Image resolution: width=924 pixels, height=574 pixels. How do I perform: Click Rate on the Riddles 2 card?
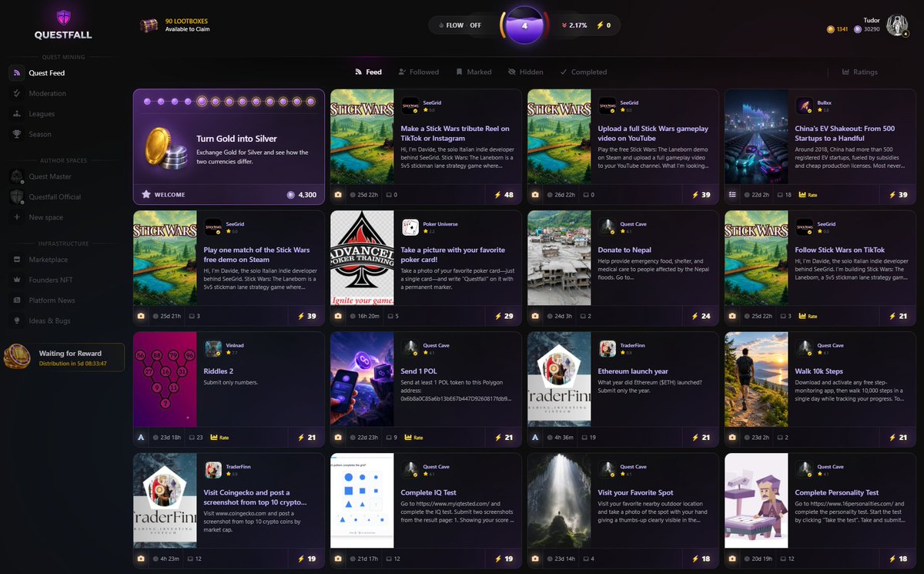(x=219, y=438)
